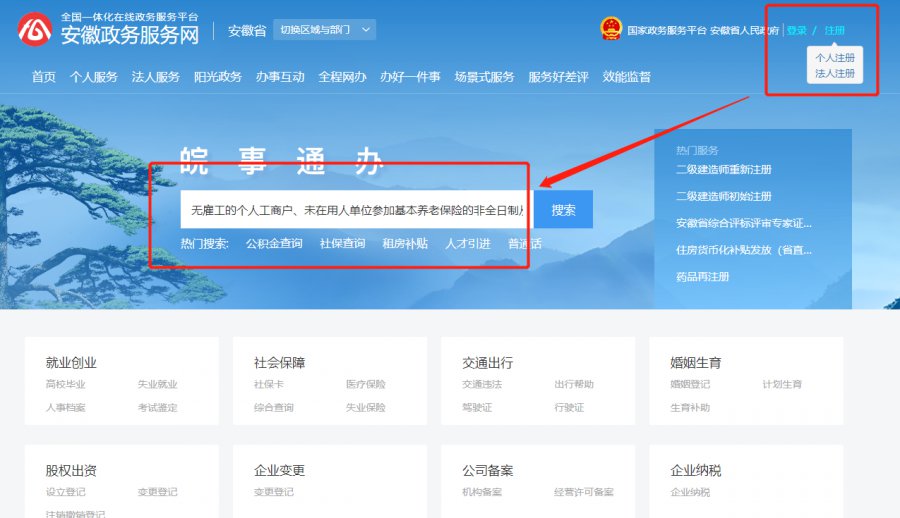Open 效能监督 navigation item
Image resolution: width=900 pixels, height=518 pixels.
pos(626,77)
